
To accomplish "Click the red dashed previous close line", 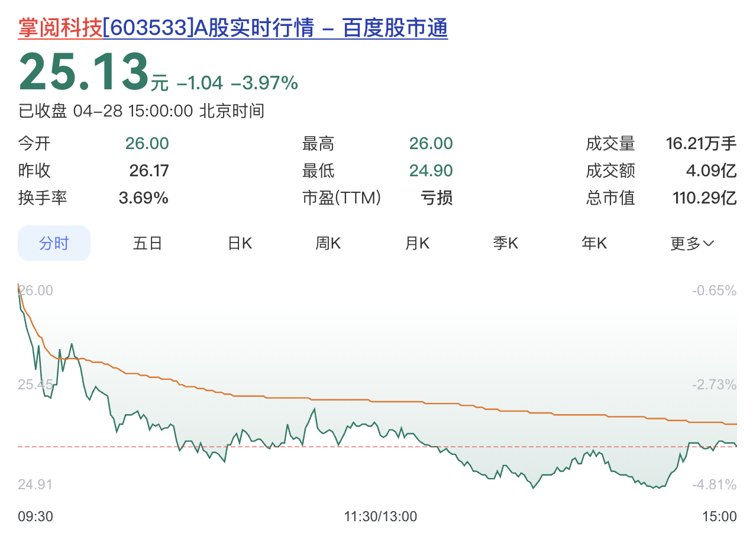I will click(x=355, y=445).
